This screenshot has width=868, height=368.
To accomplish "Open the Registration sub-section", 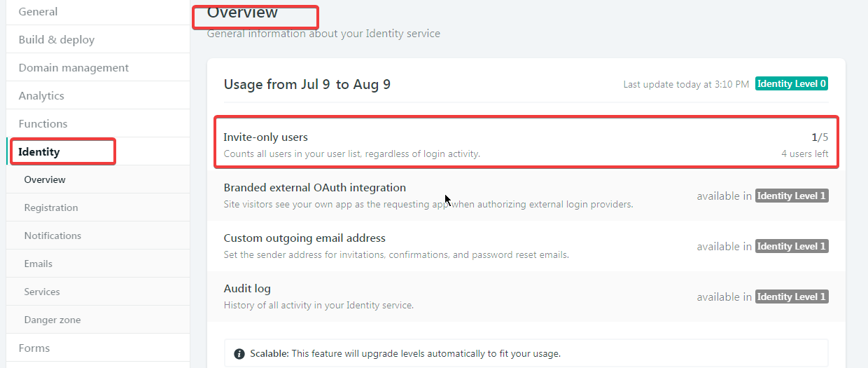I will 51,208.
